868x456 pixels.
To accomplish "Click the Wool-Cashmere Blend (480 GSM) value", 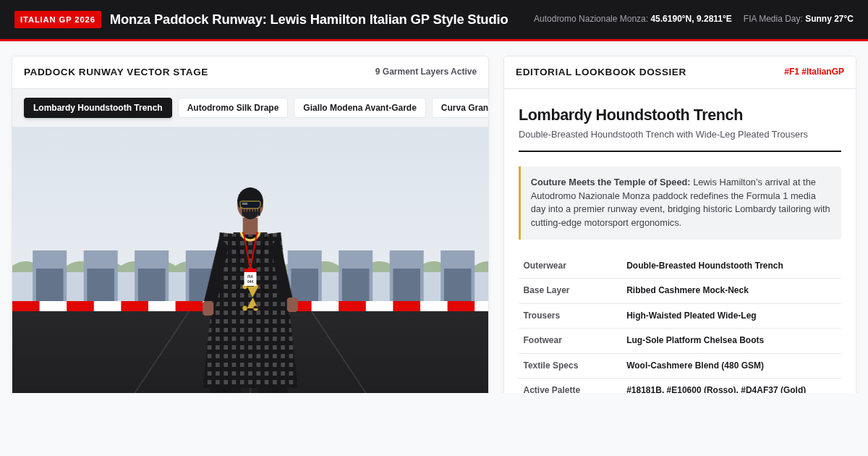I will (x=695, y=366).
